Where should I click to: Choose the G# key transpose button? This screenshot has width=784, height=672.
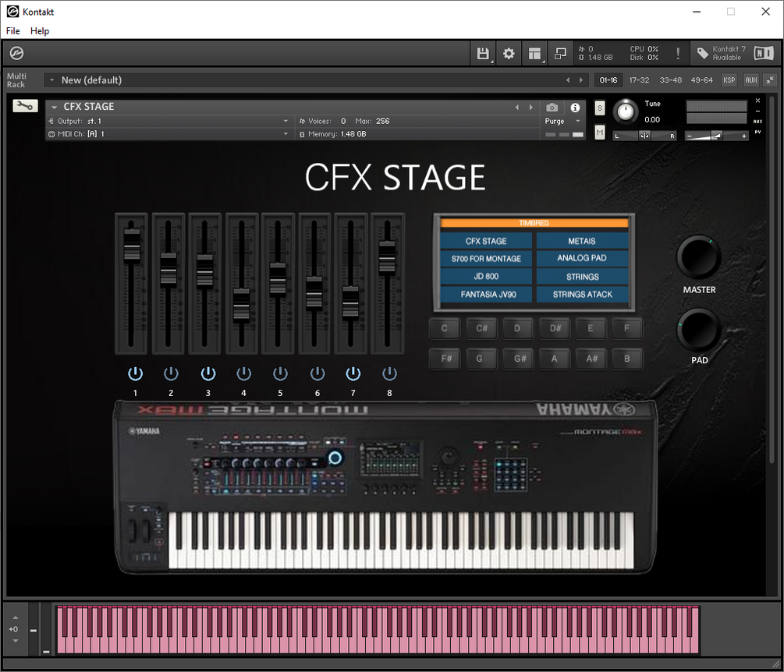520,359
